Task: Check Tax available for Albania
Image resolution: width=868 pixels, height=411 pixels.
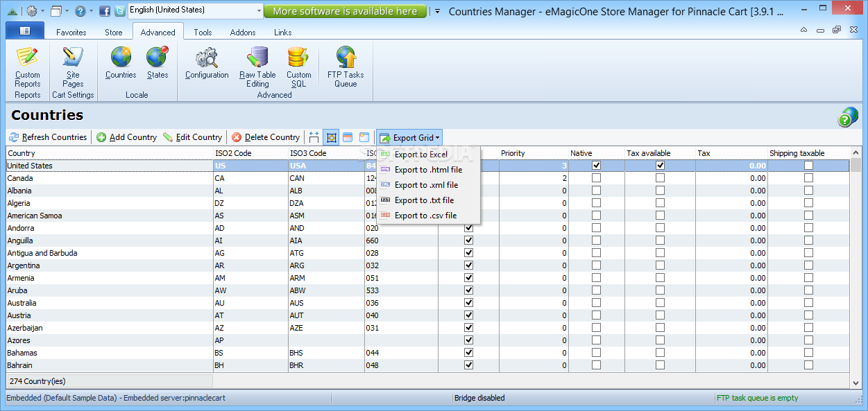Action: 660,191
